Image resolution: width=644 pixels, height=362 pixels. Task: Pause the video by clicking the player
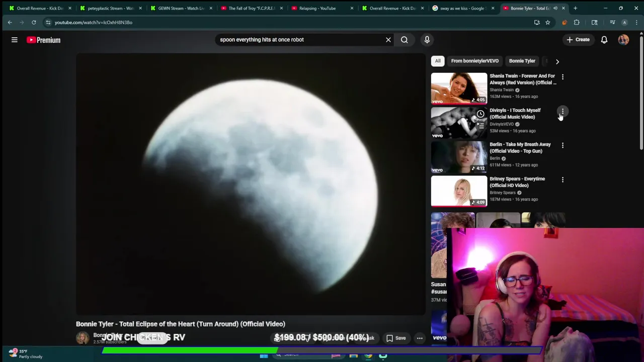[x=251, y=184]
